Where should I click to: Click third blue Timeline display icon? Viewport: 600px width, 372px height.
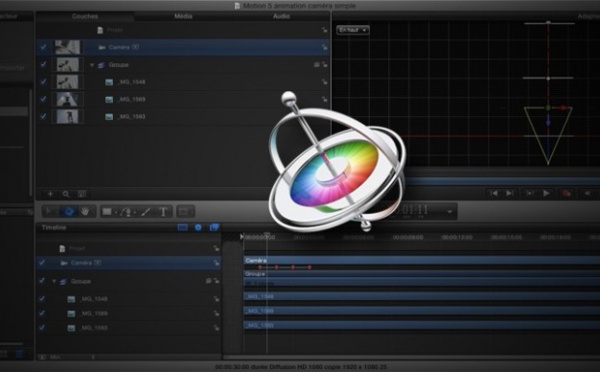[214, 227]
